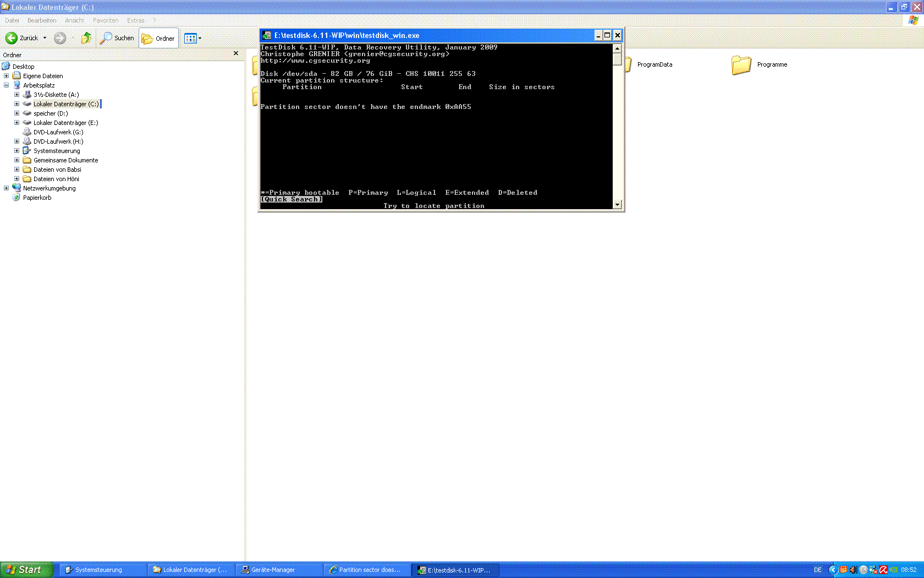Click the TestDisk console scrollbar thumb

(617, 59)
